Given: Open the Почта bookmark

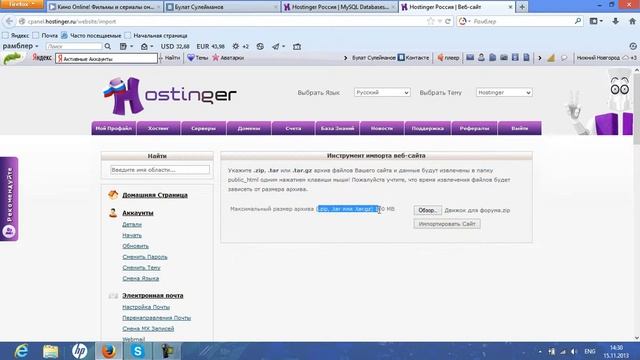Looking at the screenshot, I should [45, 36].
